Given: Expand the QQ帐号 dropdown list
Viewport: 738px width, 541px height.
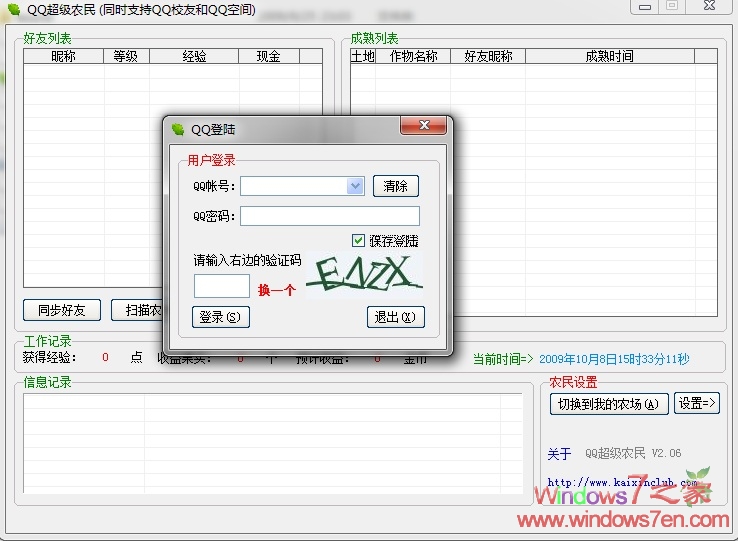Looking at the screenshot, I should (355, 186).
